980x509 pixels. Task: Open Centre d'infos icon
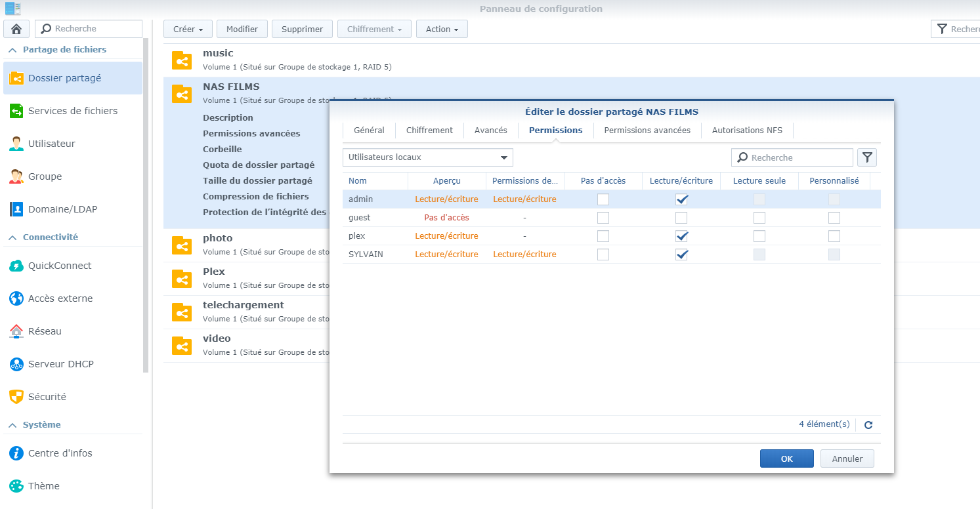click(x=16, y=453)
